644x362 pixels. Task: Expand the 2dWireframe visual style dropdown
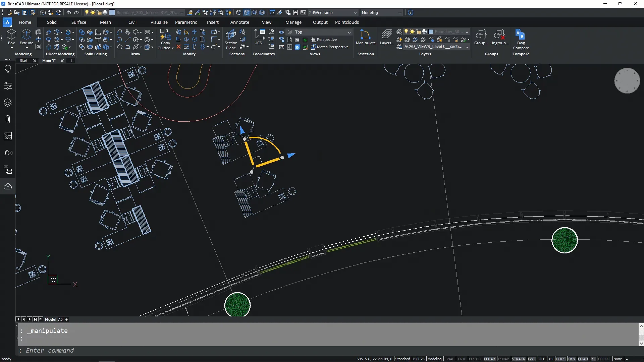pos(356,13)
